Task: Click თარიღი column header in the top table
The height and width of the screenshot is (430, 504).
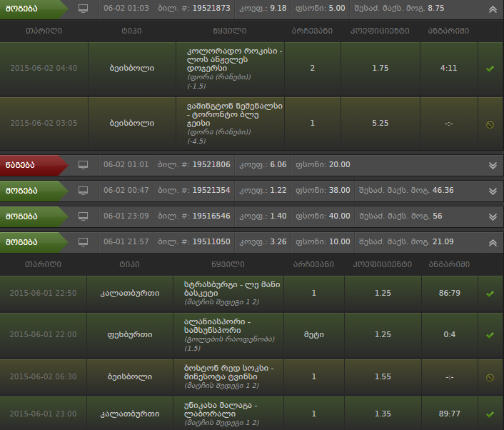Action: click(x=44, y=31)
